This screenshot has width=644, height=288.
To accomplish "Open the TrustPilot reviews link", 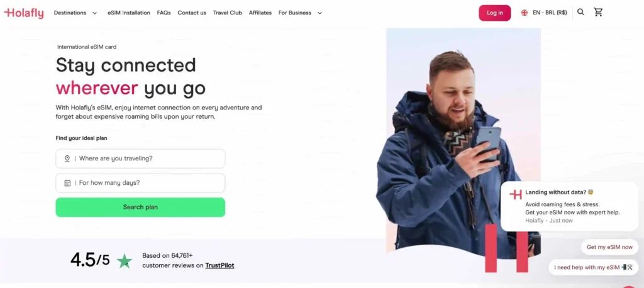I will coord(219,265).
